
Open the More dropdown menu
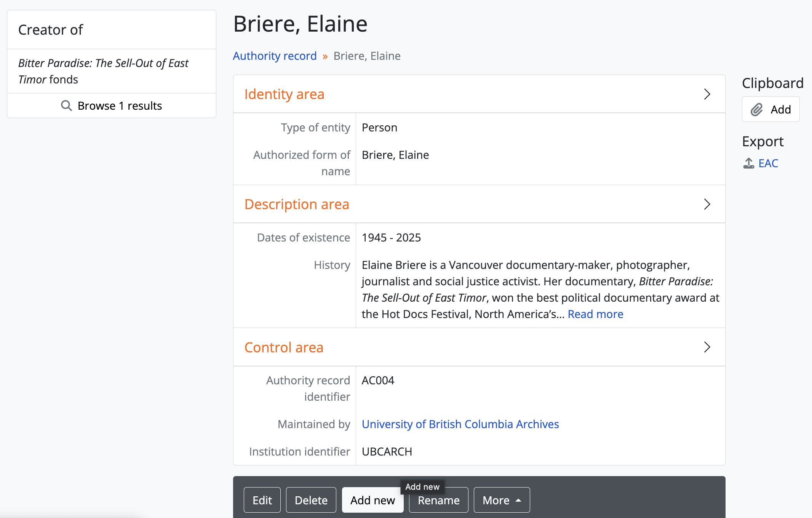[501, 500]
